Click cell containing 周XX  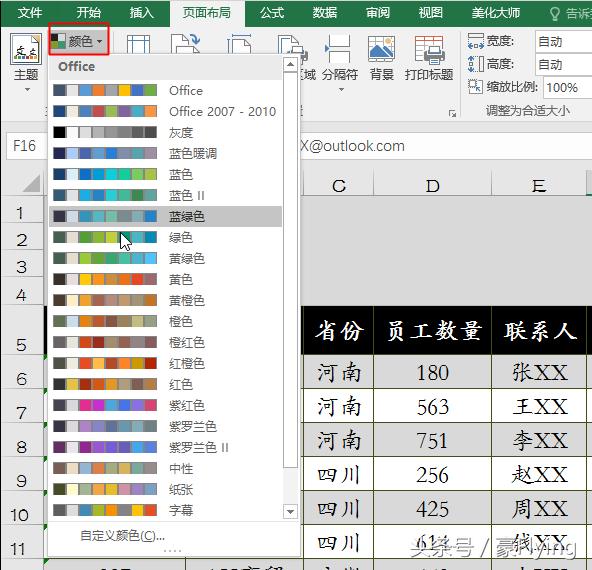coord(539,508)
